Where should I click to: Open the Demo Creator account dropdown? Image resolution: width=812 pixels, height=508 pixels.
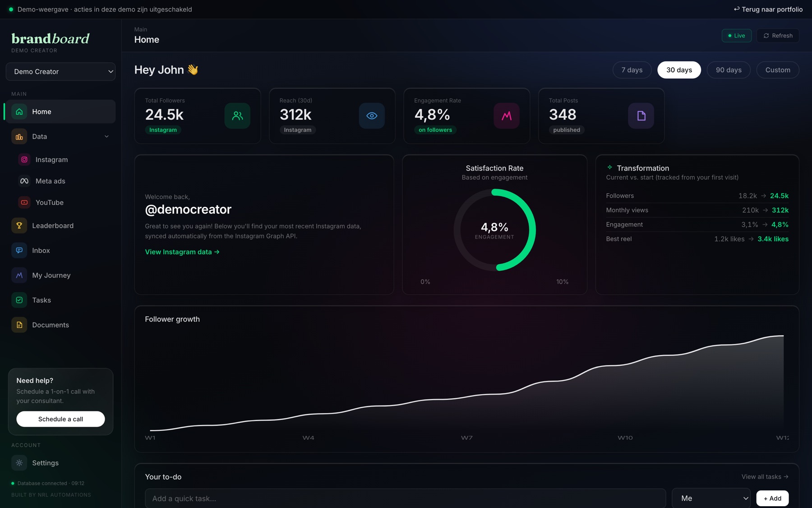(60, 71)
